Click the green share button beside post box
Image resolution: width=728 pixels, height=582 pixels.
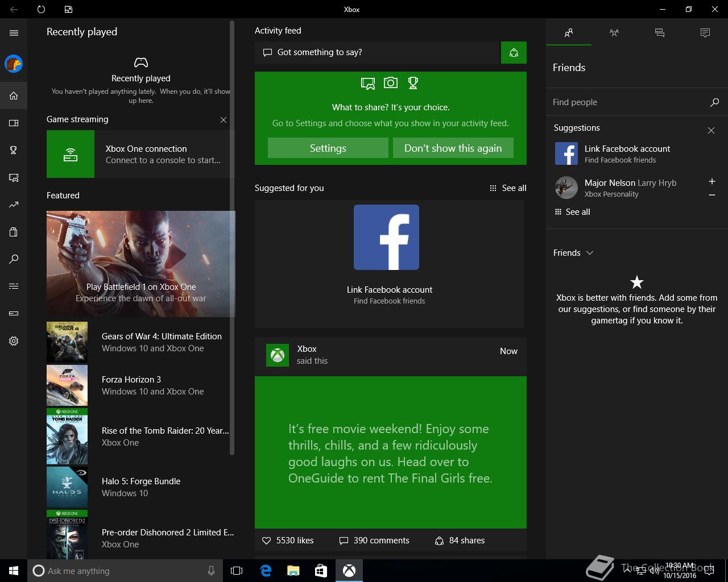[514, 52]
